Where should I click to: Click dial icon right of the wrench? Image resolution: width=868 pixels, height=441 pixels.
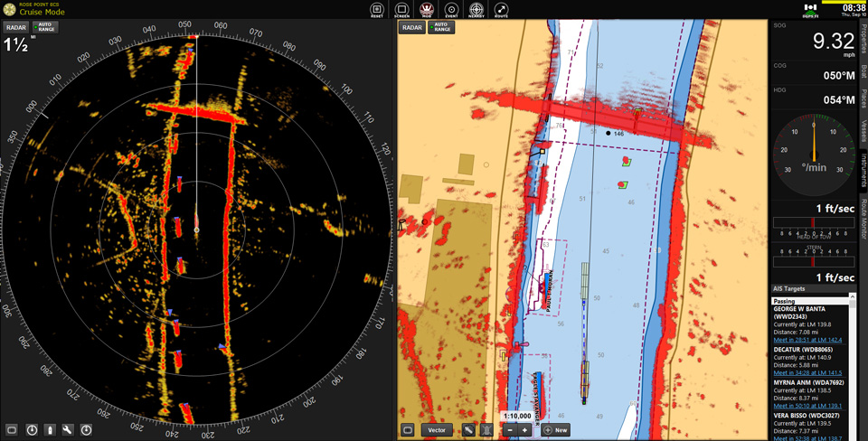point(86,429)
